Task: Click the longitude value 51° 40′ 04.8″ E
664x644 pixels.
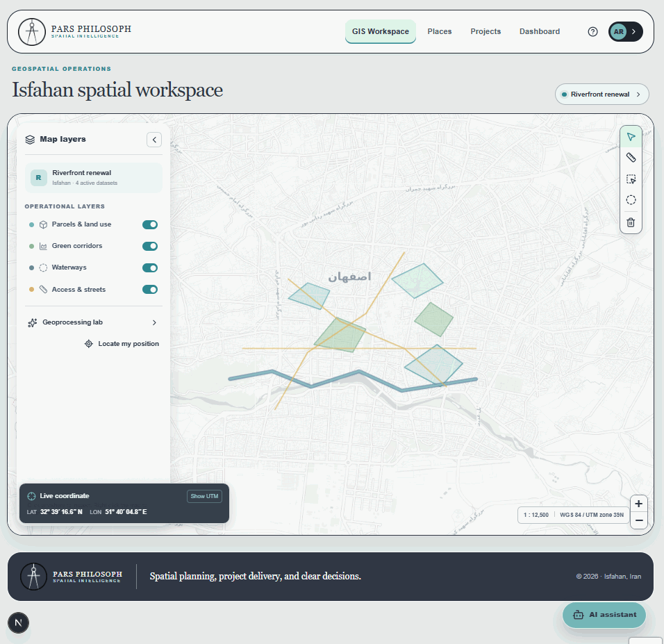Action: pyautogui.click(x=126, y=512)
